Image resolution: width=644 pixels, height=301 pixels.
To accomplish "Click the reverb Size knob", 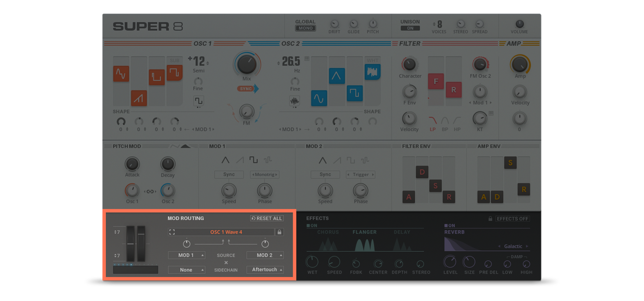I will point(469,262).
